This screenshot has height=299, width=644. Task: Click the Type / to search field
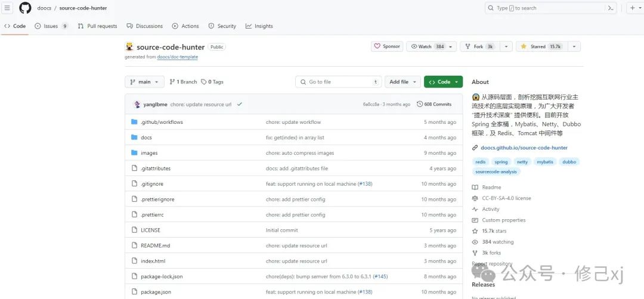tap(551, 8)
